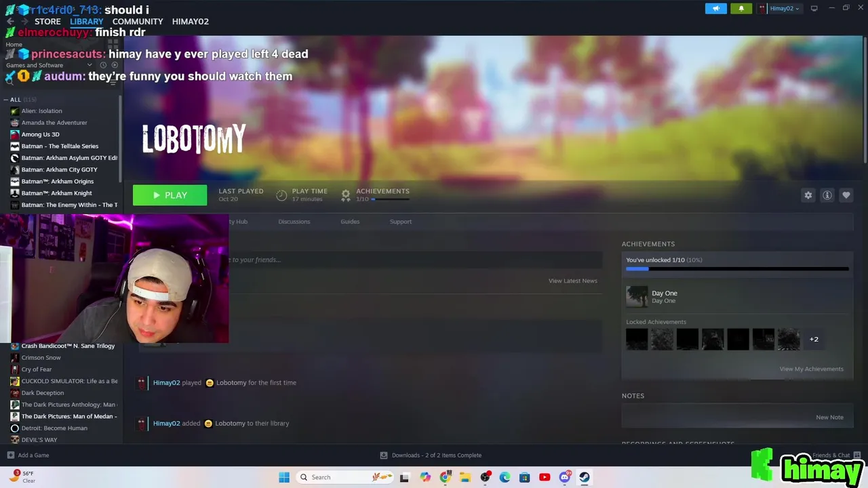
Task: Open Day One achievement thumbnail
Action: point(637,296)
